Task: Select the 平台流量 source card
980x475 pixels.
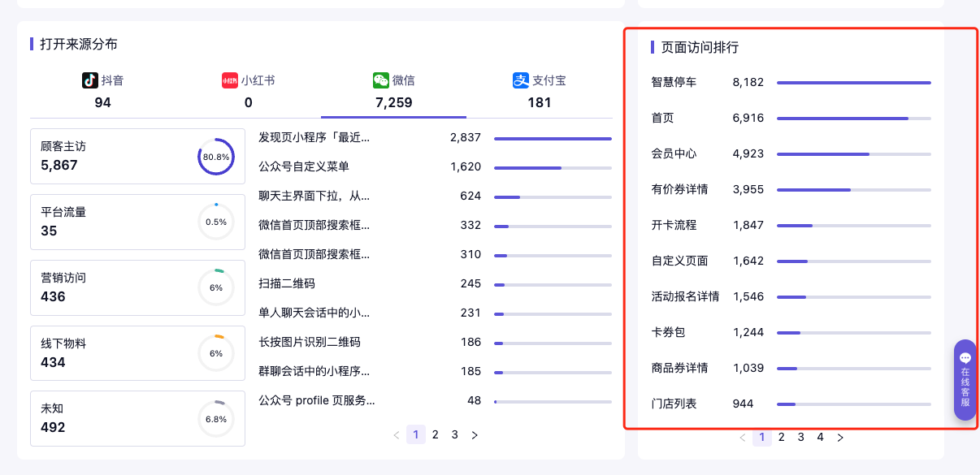Action: click(137, 222)
